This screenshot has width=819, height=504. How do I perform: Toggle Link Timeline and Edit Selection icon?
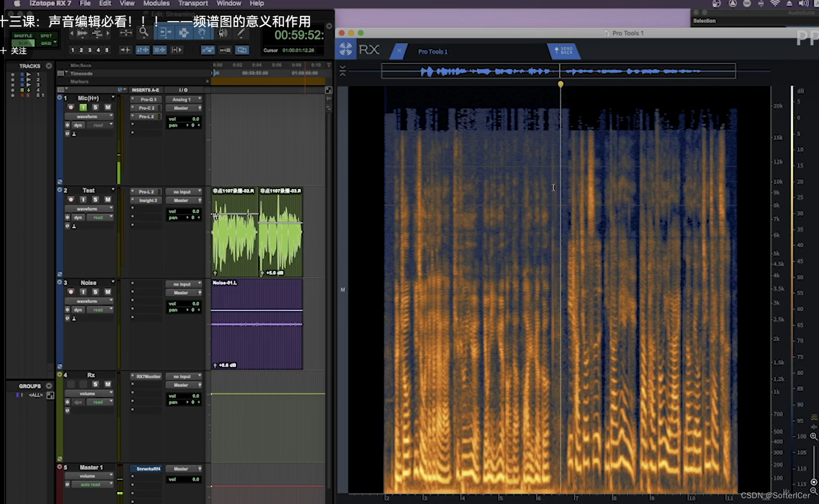tap(143, 50)
